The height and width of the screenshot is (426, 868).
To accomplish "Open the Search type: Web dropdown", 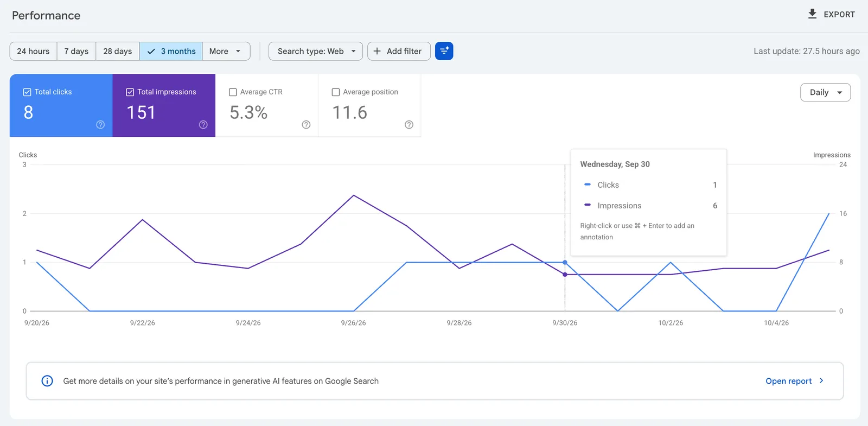I will (316, 51).
